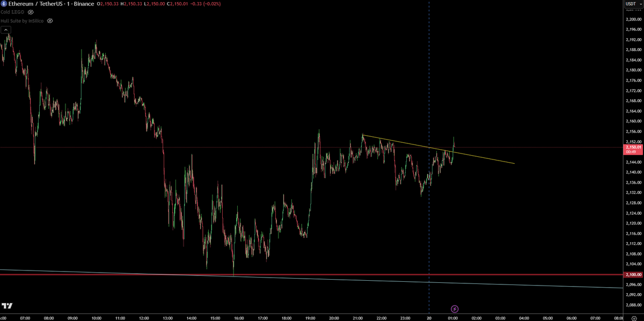Collapse the chart legend arrow
Image resolution: width=644 pixels, height=321 pixels.
tap(5, 30)
